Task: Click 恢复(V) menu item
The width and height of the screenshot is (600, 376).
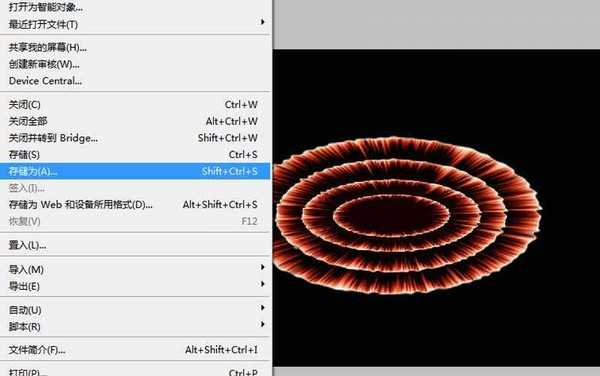Action: pyautogui.click(x=135, y=221)
